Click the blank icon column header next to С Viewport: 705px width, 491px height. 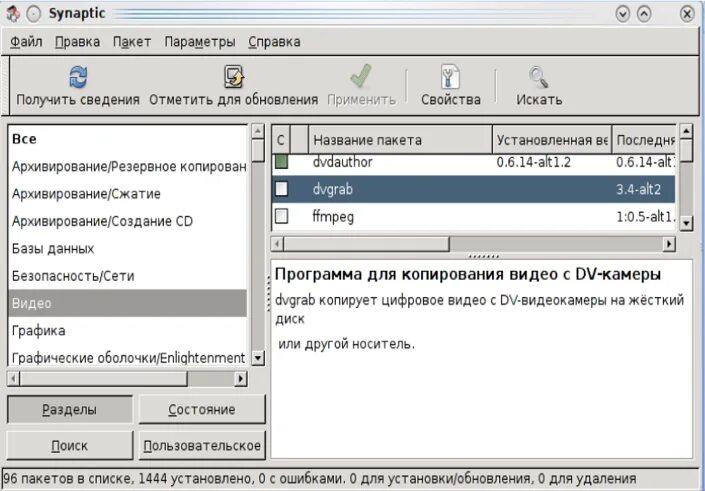coord(299,140)
